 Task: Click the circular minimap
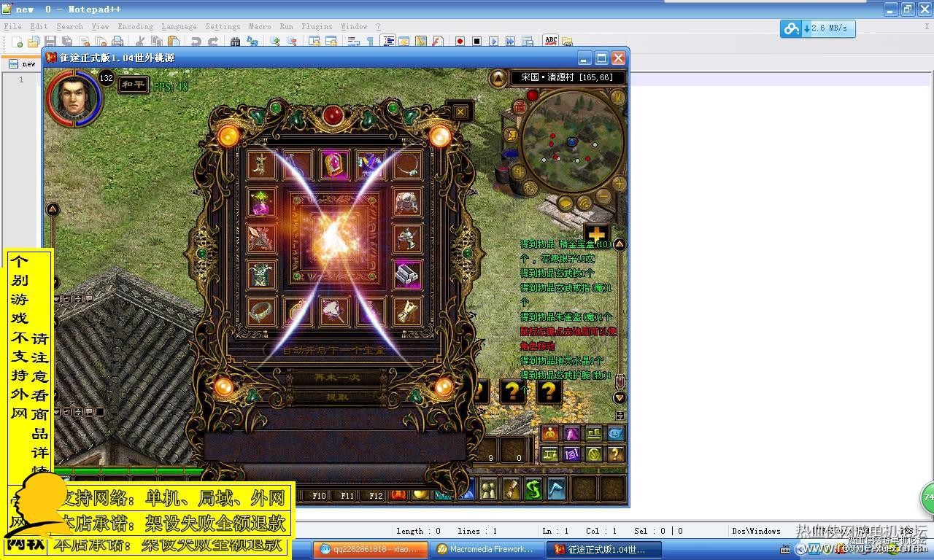pyautogui.click(x=573, y=141)
